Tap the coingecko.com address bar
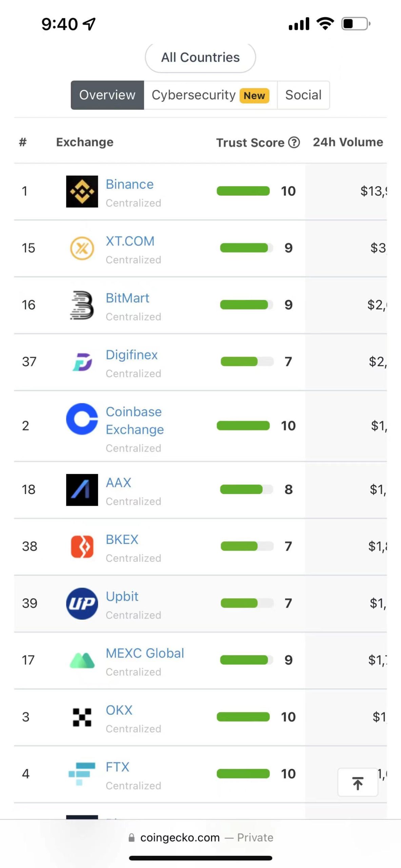The width and height of the screenshot is (401, 868). pyautogui.click(x=200, y=838)
